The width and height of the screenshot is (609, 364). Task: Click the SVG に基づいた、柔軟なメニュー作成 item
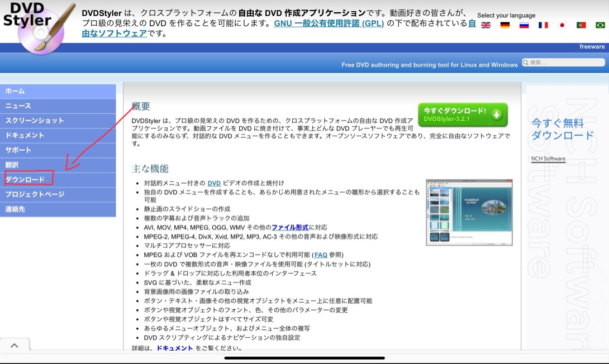(197, 282)
